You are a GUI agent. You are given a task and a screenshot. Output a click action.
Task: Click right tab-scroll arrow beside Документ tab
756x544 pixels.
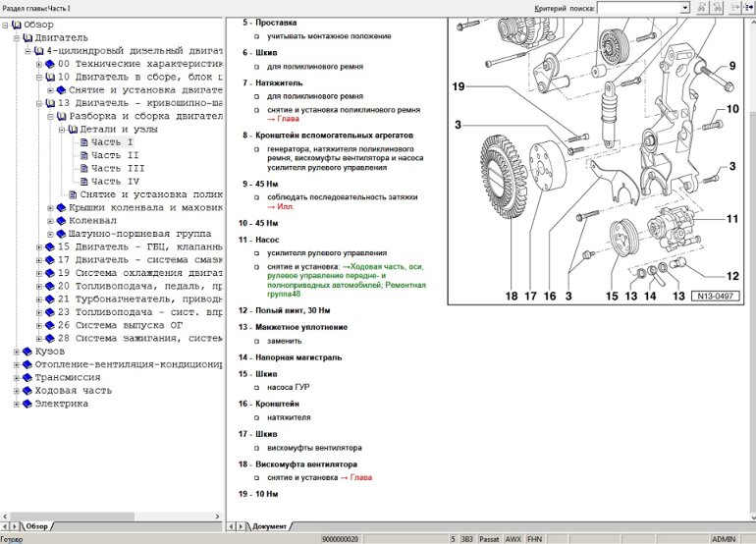(x=242, y=526)
